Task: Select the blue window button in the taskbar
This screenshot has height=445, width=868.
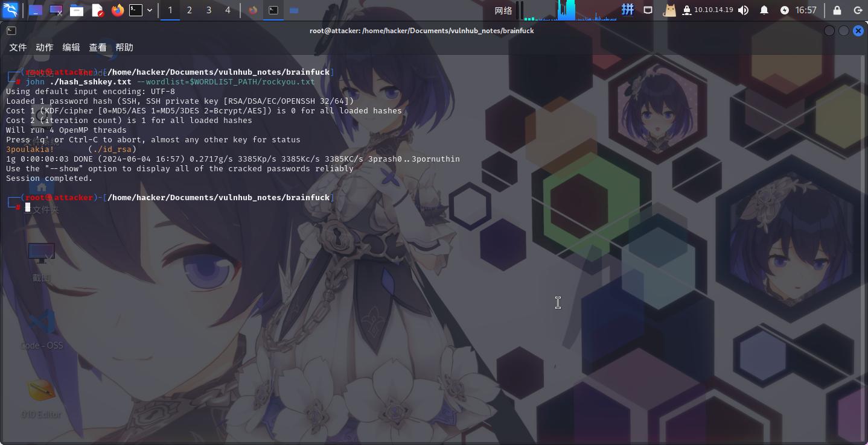Action: coord(294,10)
